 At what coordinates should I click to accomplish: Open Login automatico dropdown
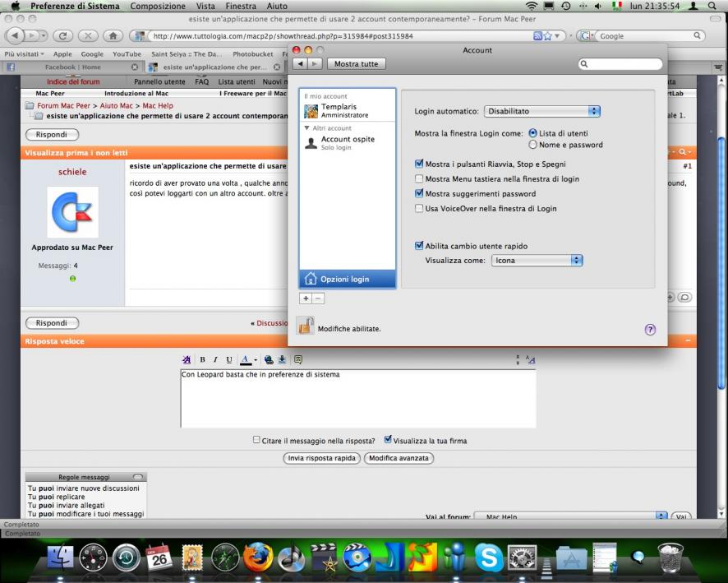tap(542, 111)
